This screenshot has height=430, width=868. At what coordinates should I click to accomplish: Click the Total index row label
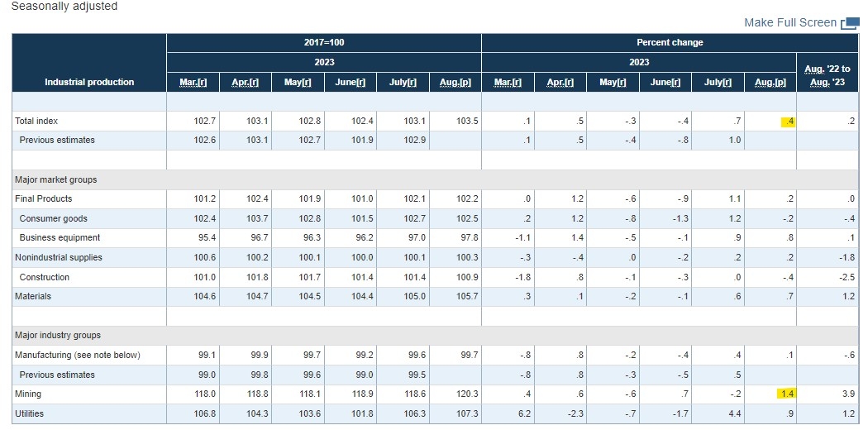coord(37,122)
